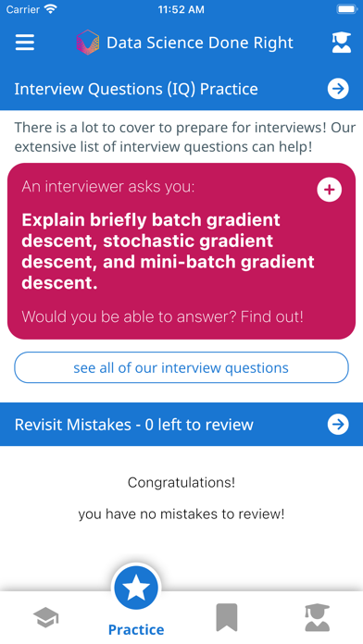The image size is (363, 644).
Task: Tap the Data Science Done Right logo
Action: (88, 43)
